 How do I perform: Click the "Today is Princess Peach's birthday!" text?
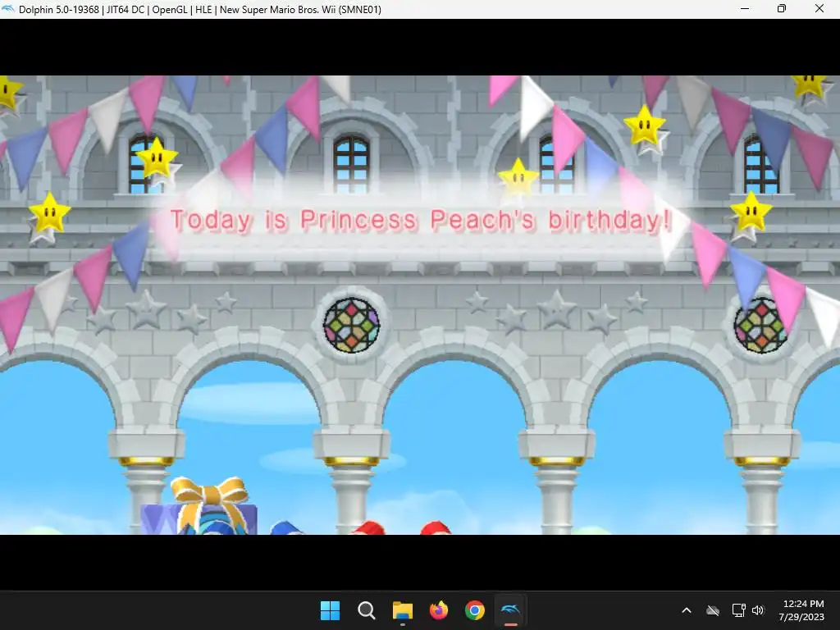pos(421,221)
